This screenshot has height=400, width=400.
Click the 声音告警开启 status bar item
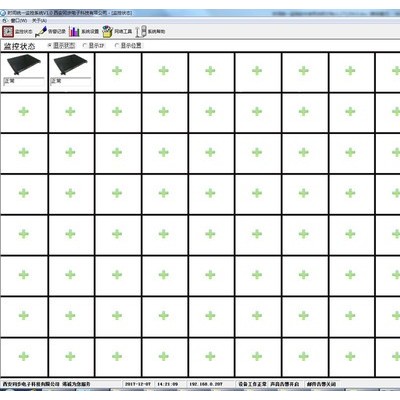[x=285, y=384]
